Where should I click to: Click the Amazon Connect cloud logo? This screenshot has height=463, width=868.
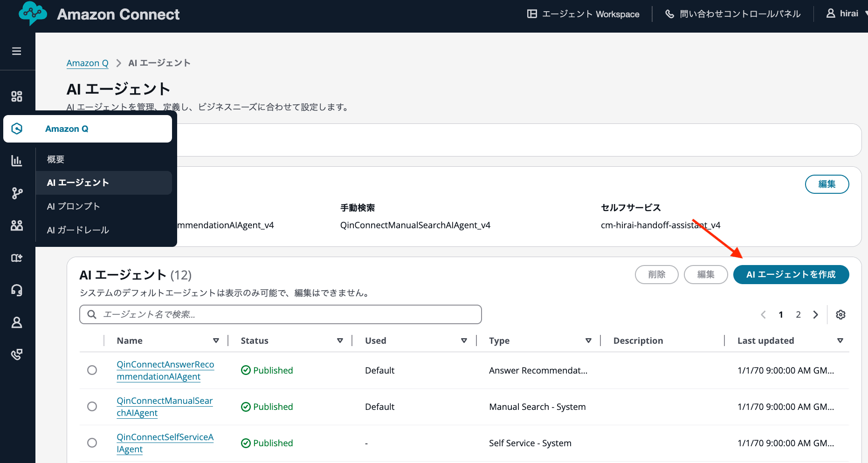pyautogui.click(x=33, y=14)
